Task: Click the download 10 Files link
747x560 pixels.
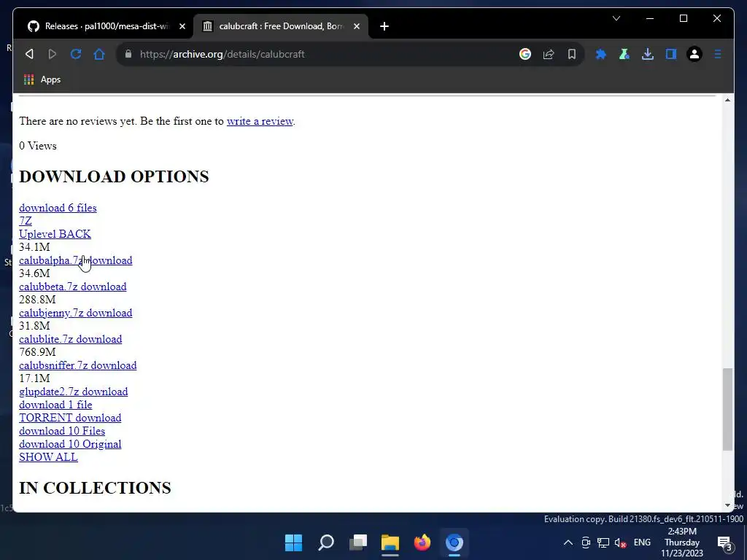Action: [x=62, y=431]
